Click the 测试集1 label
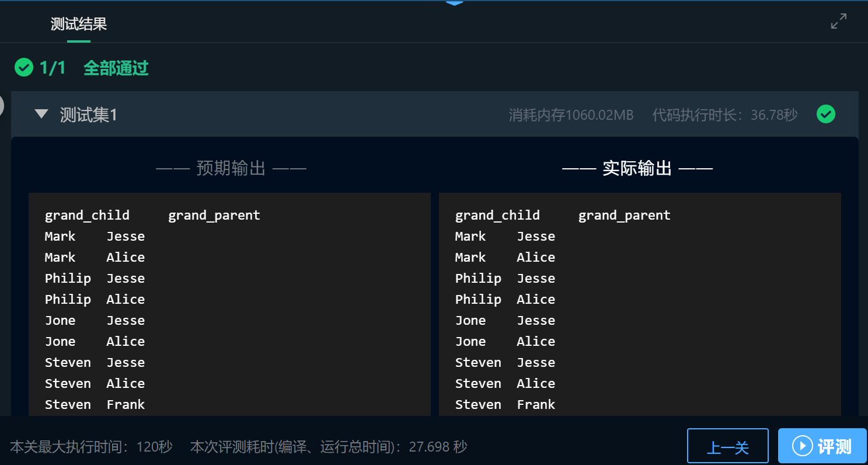 (x=89, y=114)
